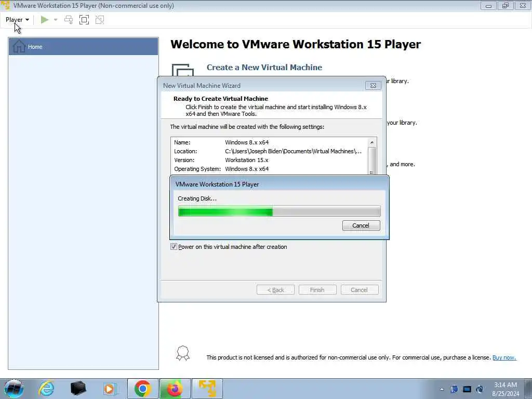Click the new virtual machine icon

pos(182,70)
